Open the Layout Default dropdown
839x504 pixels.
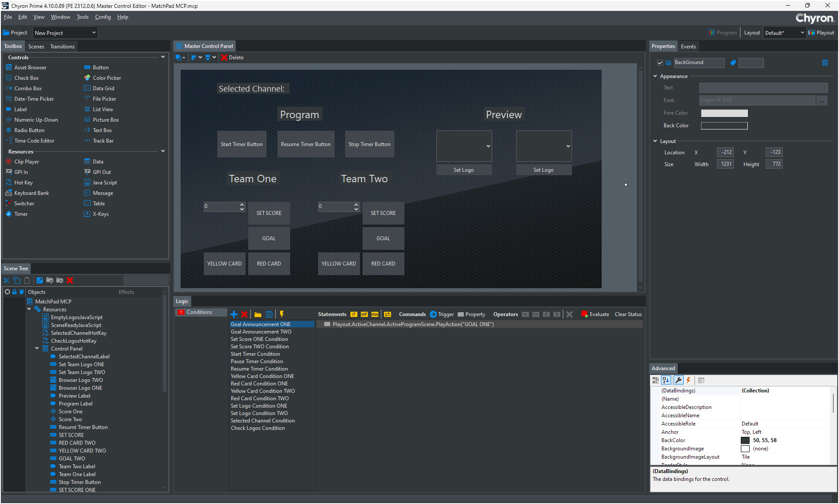(x=801, y=32)
